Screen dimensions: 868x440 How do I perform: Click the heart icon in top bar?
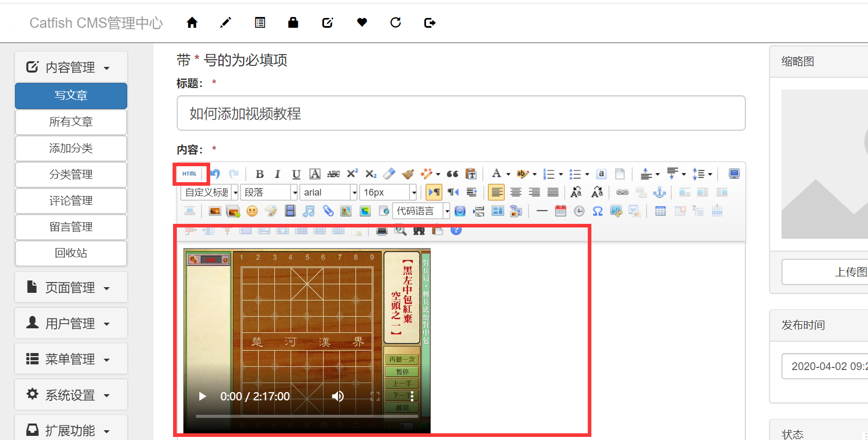[x=362, y=23]
